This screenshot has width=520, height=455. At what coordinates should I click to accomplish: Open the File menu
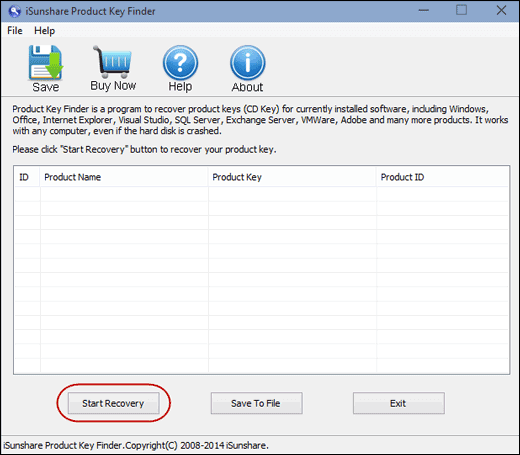click(15, 31)
